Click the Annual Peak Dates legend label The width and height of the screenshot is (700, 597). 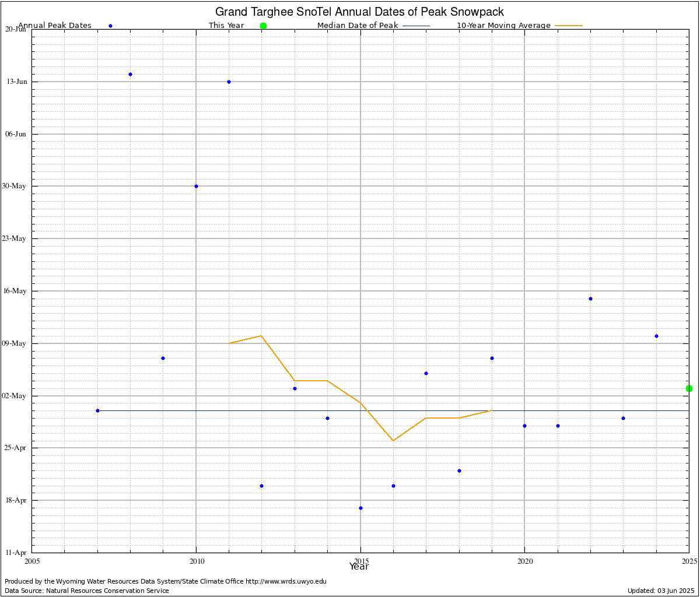coord(55,26)
